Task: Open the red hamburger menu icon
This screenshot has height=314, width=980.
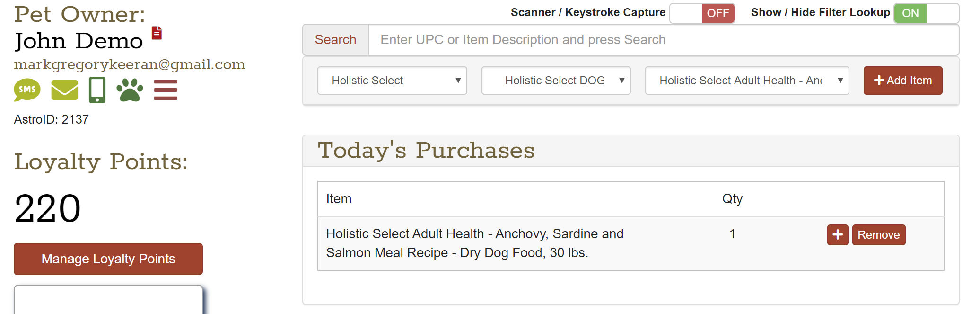Action: point(166,90)
